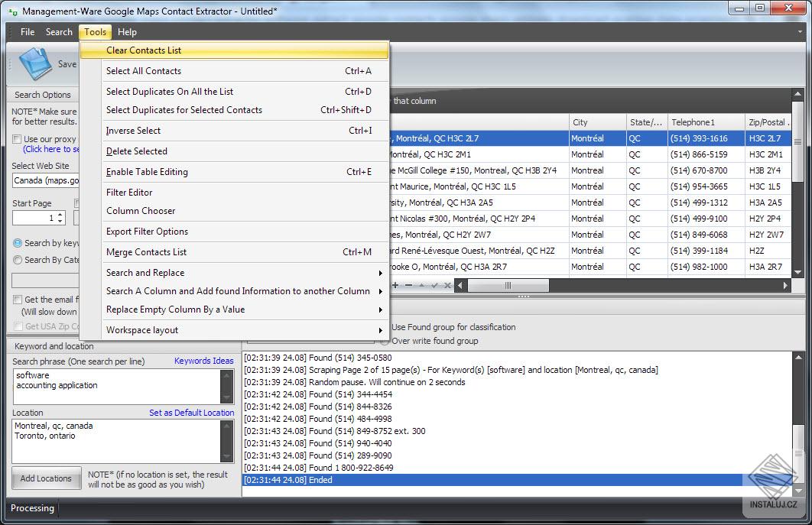Image resolution: width=812 pixels, height=525 pixels.
Task: Click the contacts grid right scroll arrow
Action: 785,285
